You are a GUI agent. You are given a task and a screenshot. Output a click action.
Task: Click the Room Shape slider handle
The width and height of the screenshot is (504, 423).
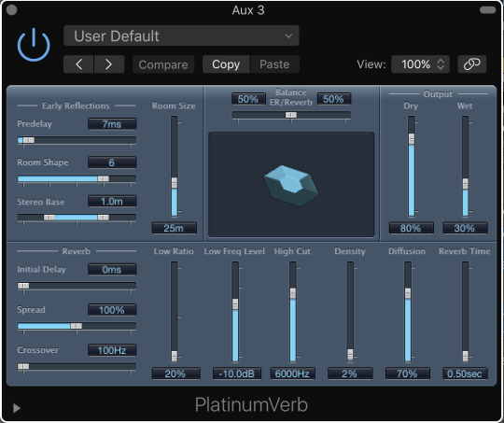click(x=103, y=179)
